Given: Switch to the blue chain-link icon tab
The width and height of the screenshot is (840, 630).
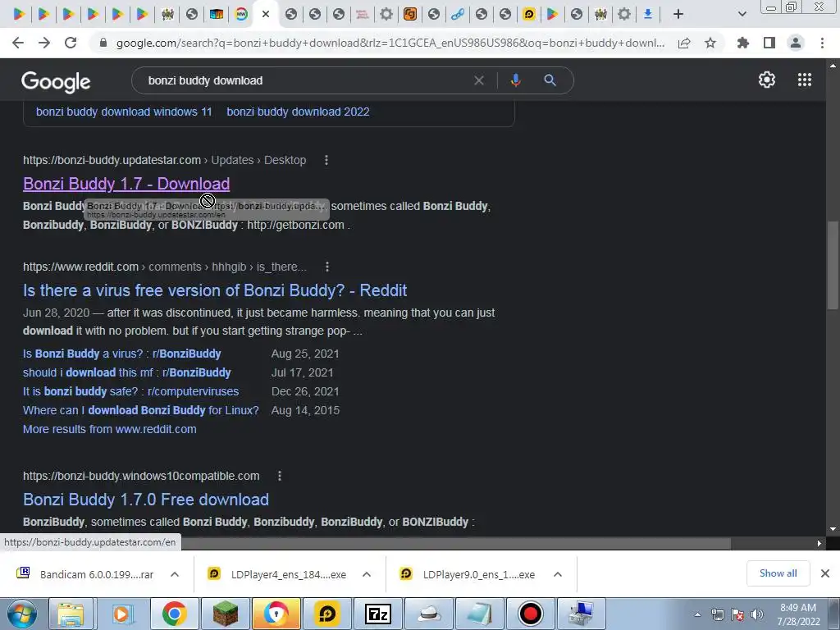Looking at the screenshot, I should click(458, 14).
